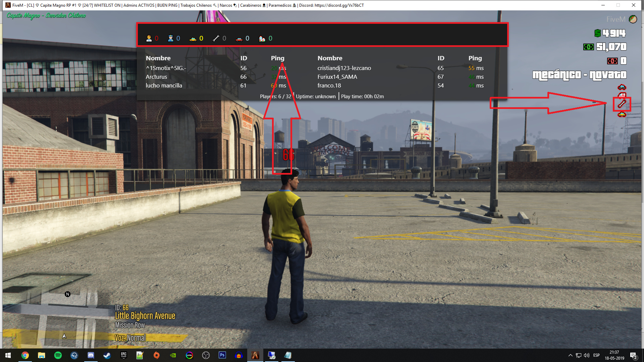Open the notification action center
Screen dimensions: 644x362
point(633,355)
